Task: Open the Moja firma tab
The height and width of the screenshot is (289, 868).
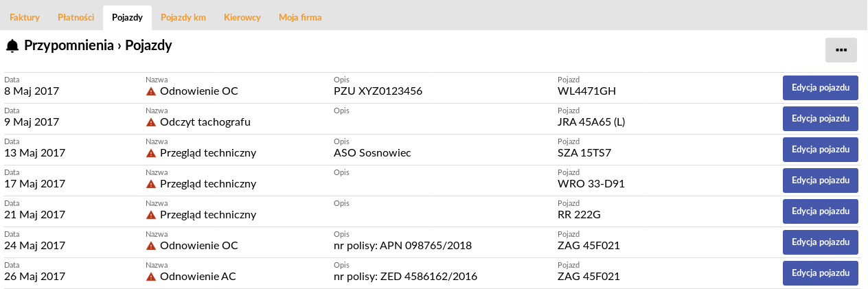Action: point(300,17)
